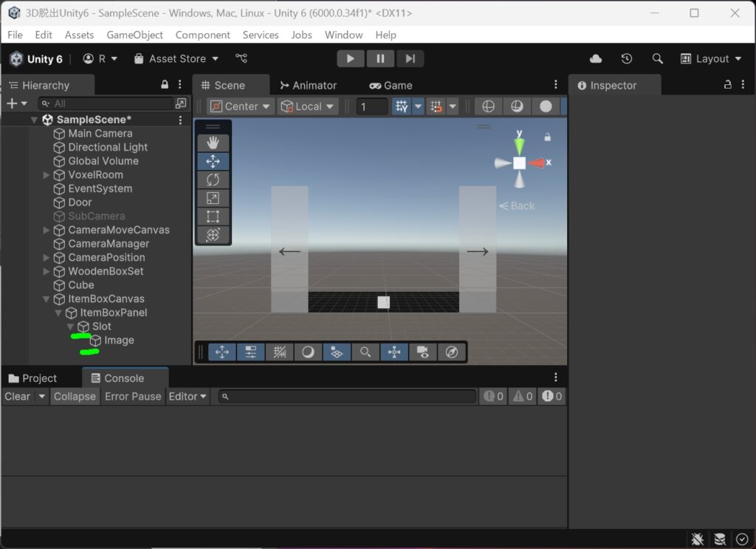The width and height of the screenshot is (756, 549).
Task: Open version control branch icon
Action: [x=241, y=58]
